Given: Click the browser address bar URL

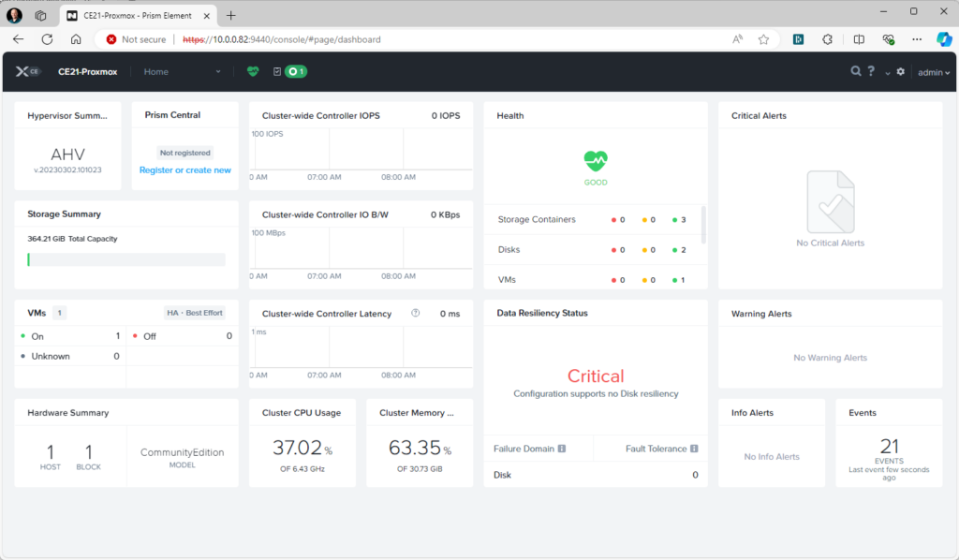Looking at the screenshot, I should click(x=282, y=39).
